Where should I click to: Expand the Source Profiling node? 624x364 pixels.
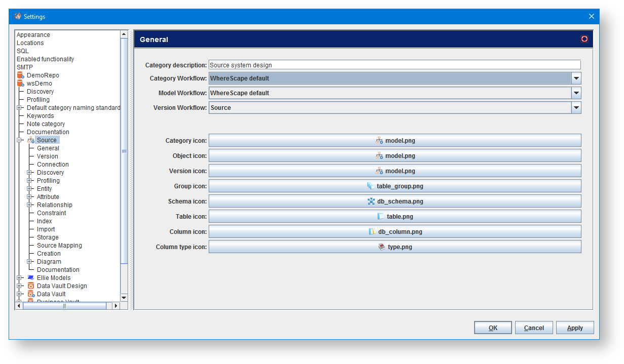[29, 181]
